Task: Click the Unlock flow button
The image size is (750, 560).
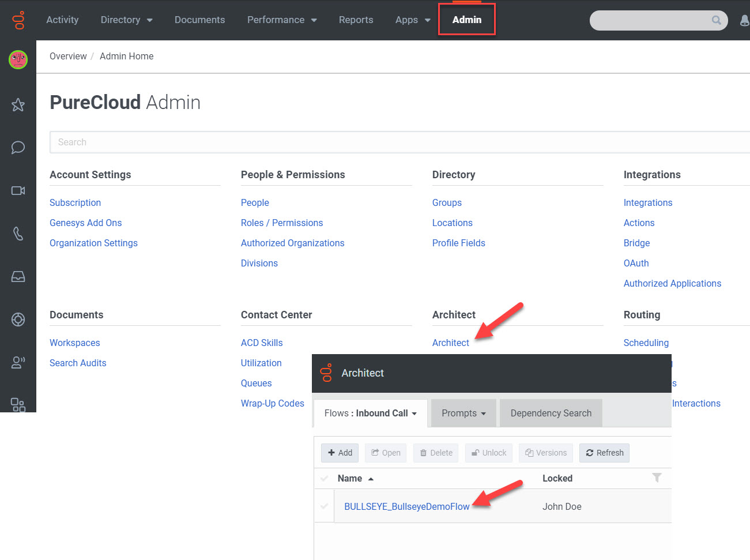Action: (489, 453)
